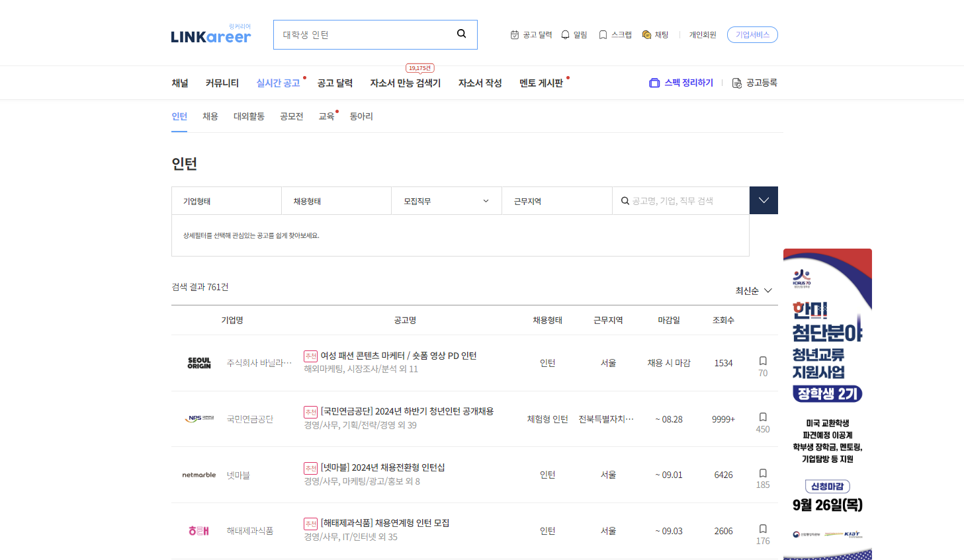Image resolution: width=964 pixels, height=560 pixels.
Task: Click the 스펙 정리하기 clipboard icon
Action: click(x=654, y=83)
